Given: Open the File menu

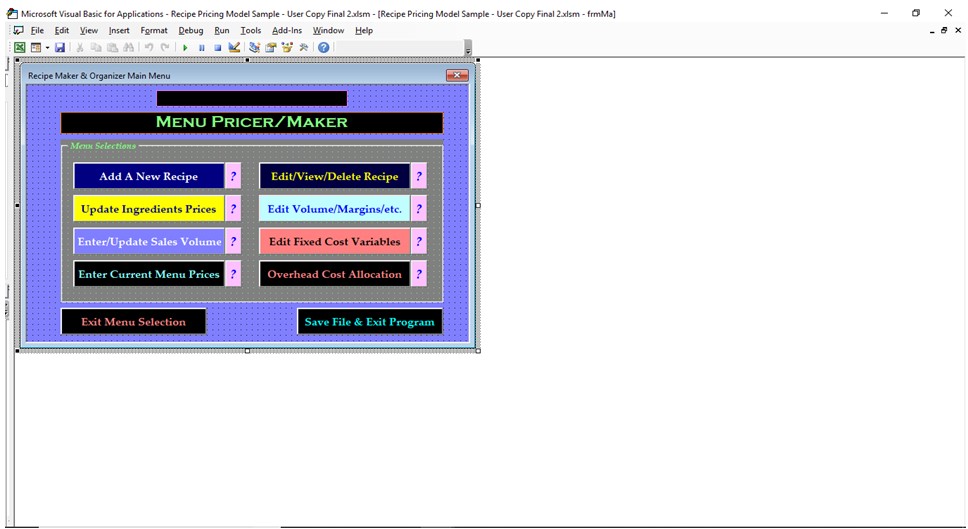Looking at the screenshot, I should tap(37, 30).
